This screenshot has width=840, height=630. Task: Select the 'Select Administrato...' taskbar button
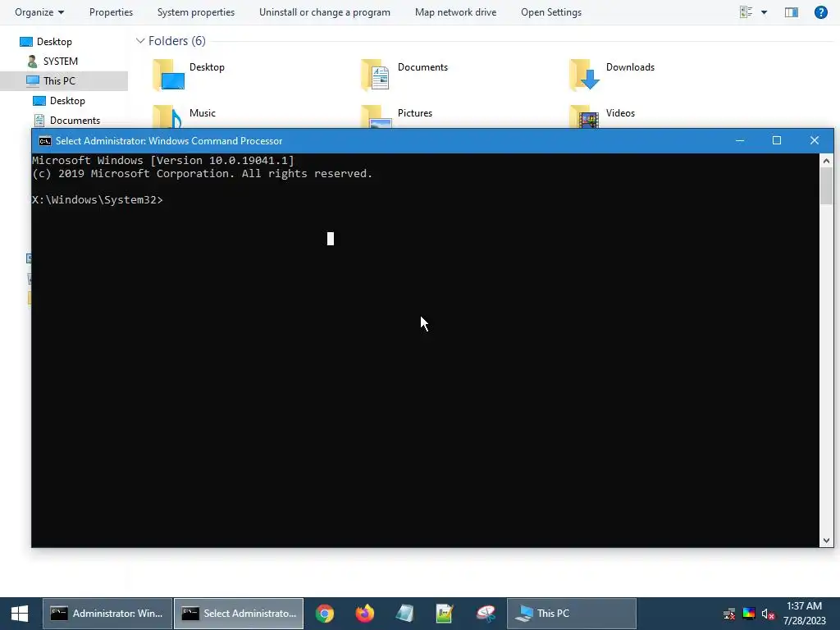pyautogui.click(x=239, y=614)
